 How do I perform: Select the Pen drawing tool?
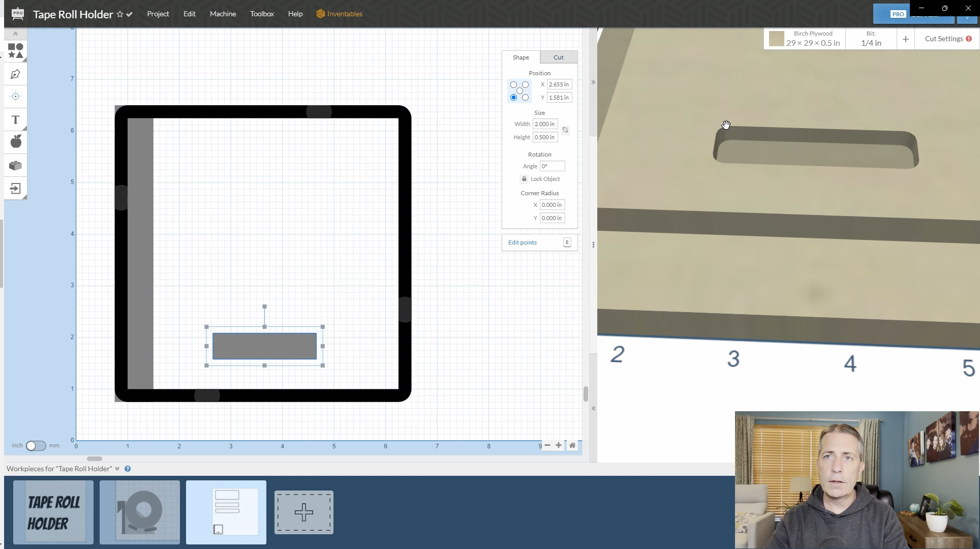15,74
